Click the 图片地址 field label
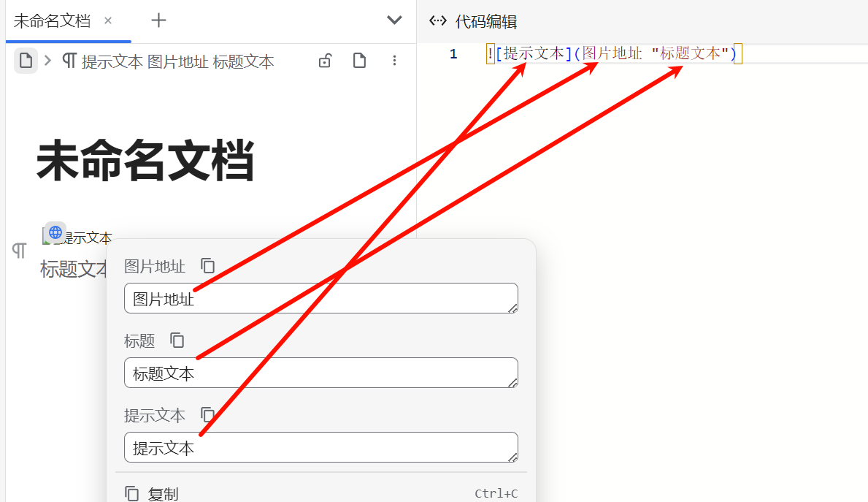Screen dimensions: 868x502 click(155, 267)
